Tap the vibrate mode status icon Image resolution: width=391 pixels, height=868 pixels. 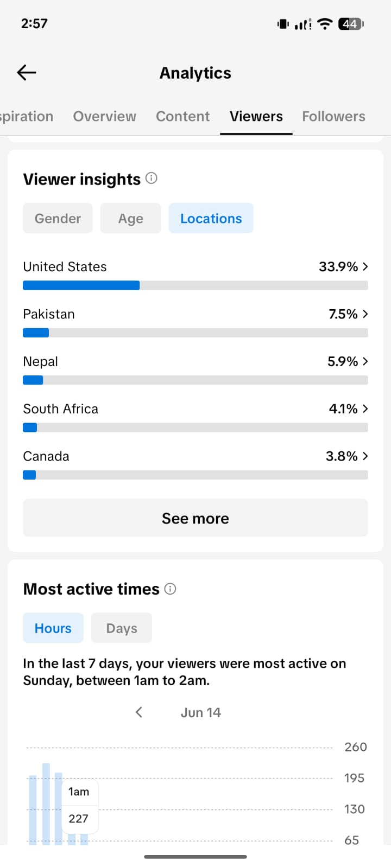point(283,24)
